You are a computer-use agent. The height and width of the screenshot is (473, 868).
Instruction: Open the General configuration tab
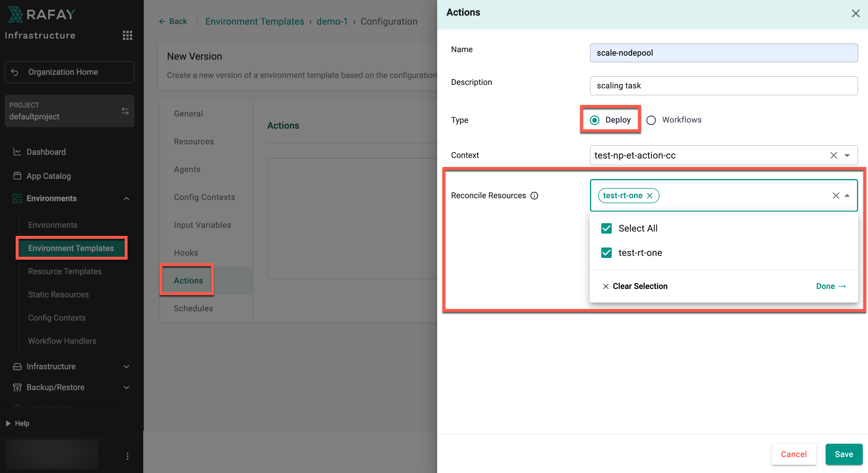(188, 114)
